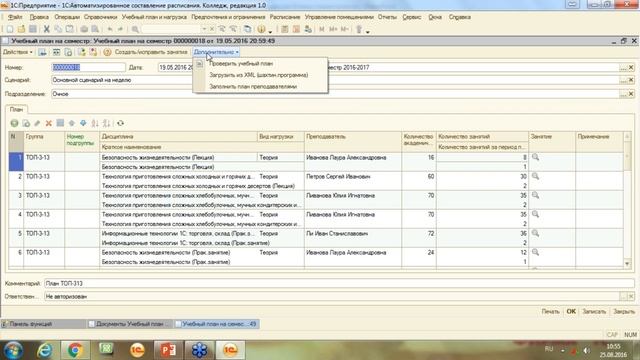The width and height of the screenshot is (640, 360).
Task: Click the Print icon in main toolbar
Action: pyautogui.click(x=84, y=29)
